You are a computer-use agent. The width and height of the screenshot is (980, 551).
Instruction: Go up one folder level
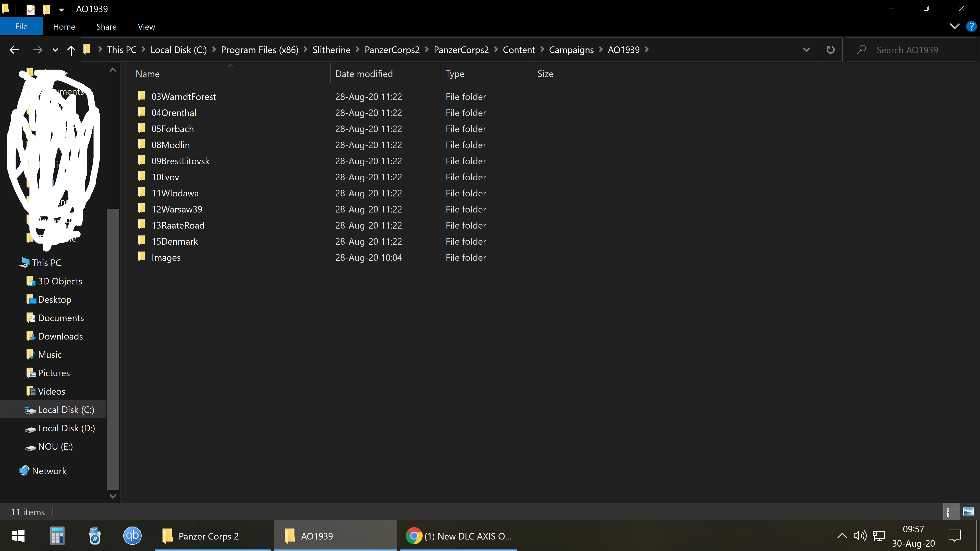point(71,50)
